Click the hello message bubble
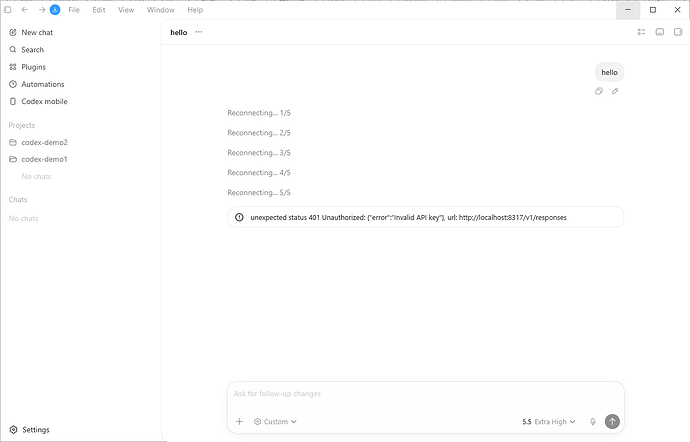Image resolution: width=690 pixels, height=442 pixels. click(x=609, y=72)
